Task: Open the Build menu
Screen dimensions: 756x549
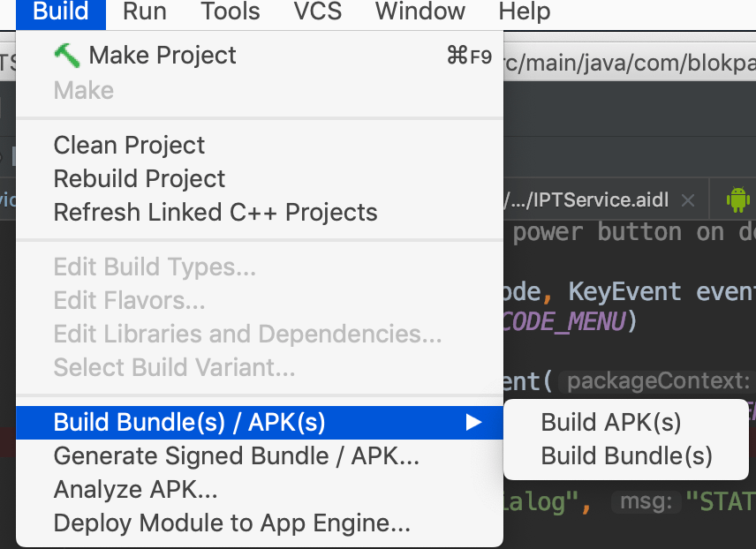Action: point(61,11)
